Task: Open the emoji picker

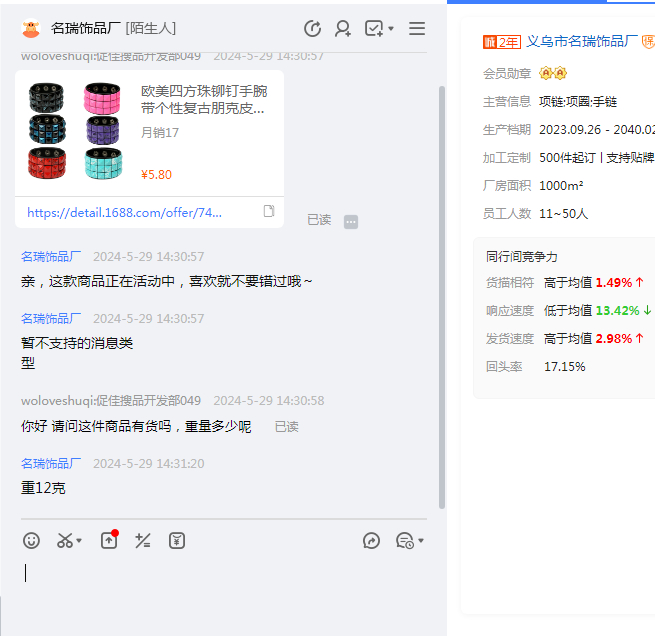Action: [x=32, y=541]
